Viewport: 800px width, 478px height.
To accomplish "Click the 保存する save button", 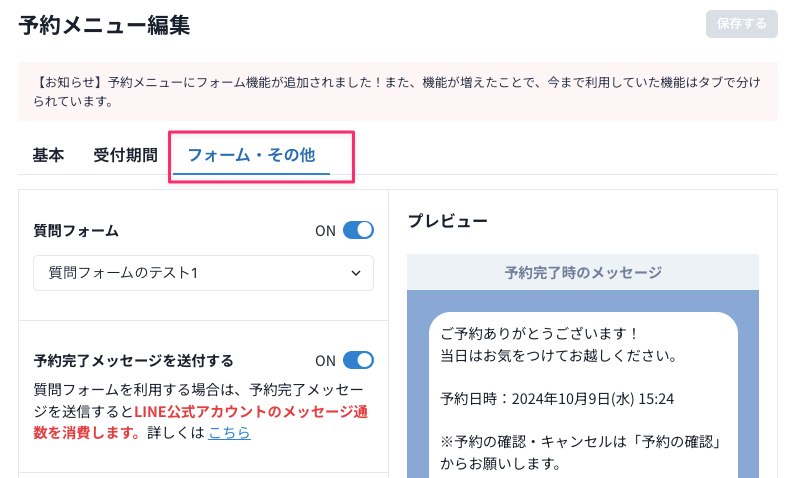I will click(x=741, y=24).
